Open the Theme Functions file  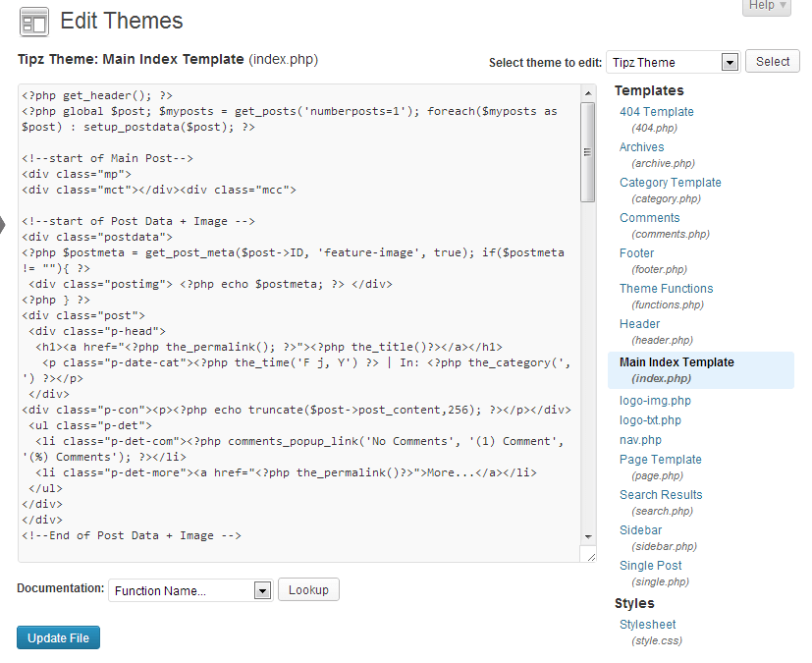click(666, 289)
